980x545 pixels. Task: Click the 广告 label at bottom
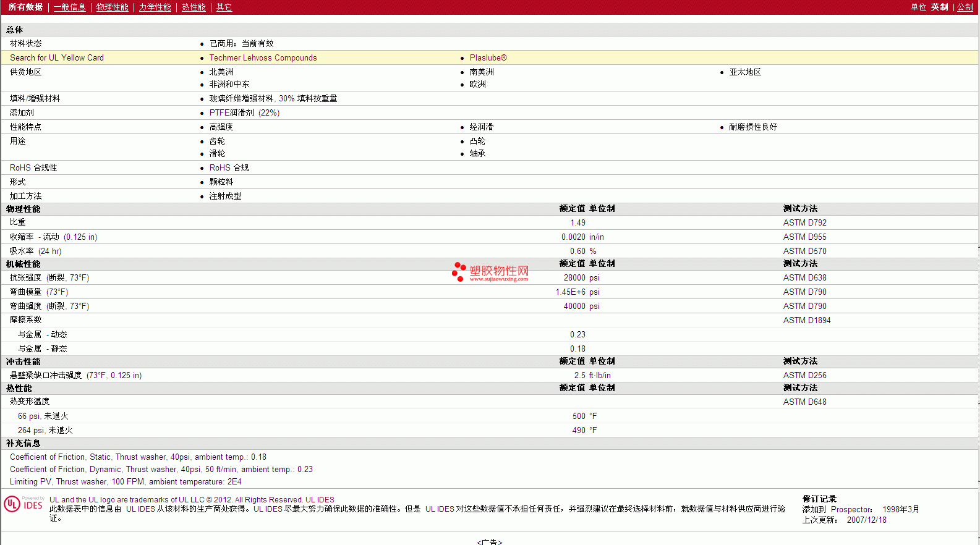(x=490, y=542)
